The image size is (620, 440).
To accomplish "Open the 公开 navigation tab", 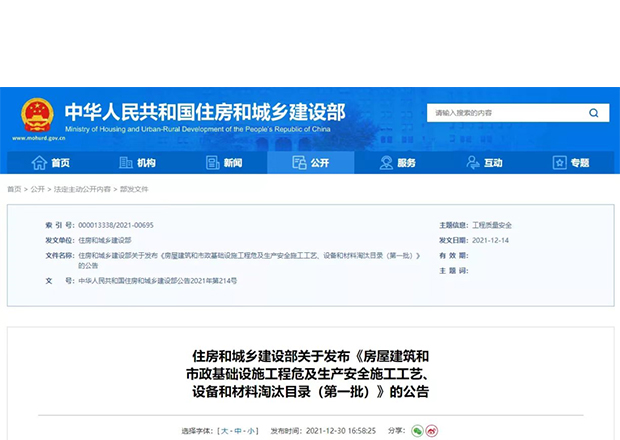I will coord(311,162).
